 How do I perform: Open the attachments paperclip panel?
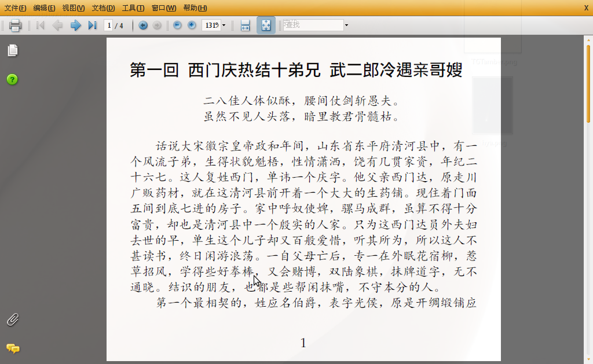click(13, 320)
